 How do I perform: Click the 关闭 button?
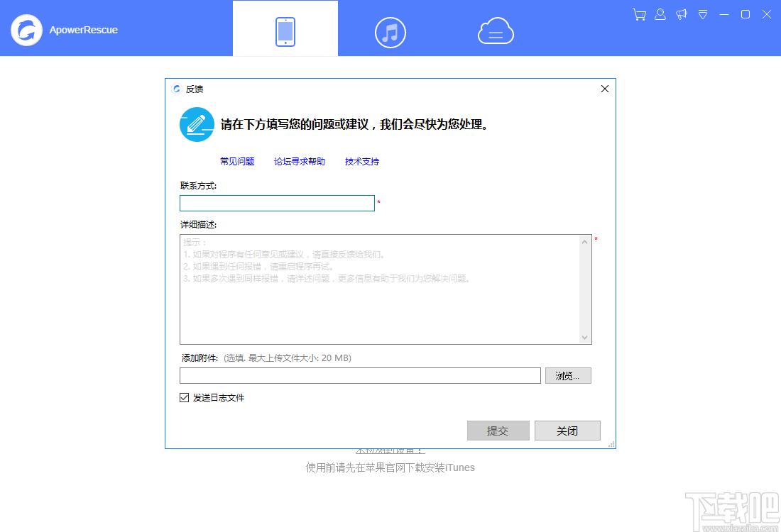(x=567, y=431)
